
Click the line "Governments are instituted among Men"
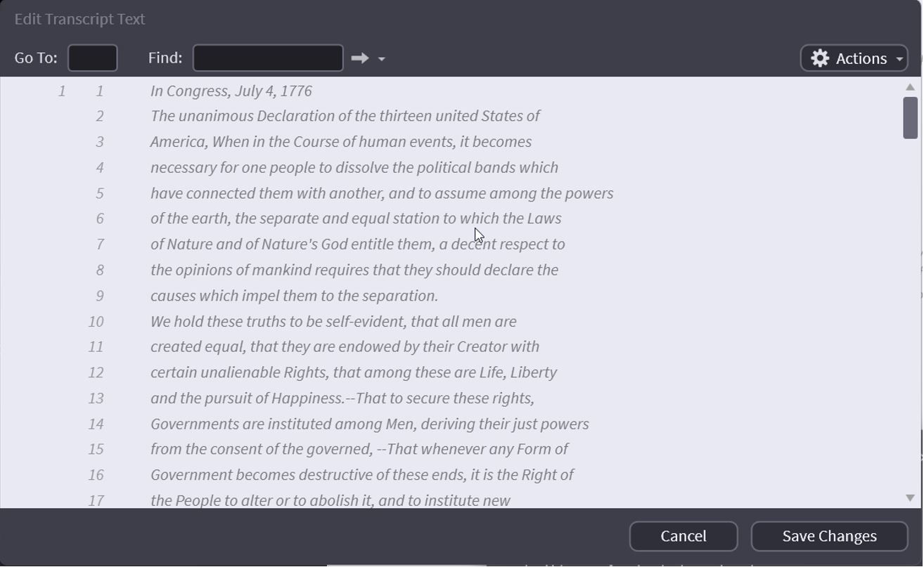[x=369, y=424]
